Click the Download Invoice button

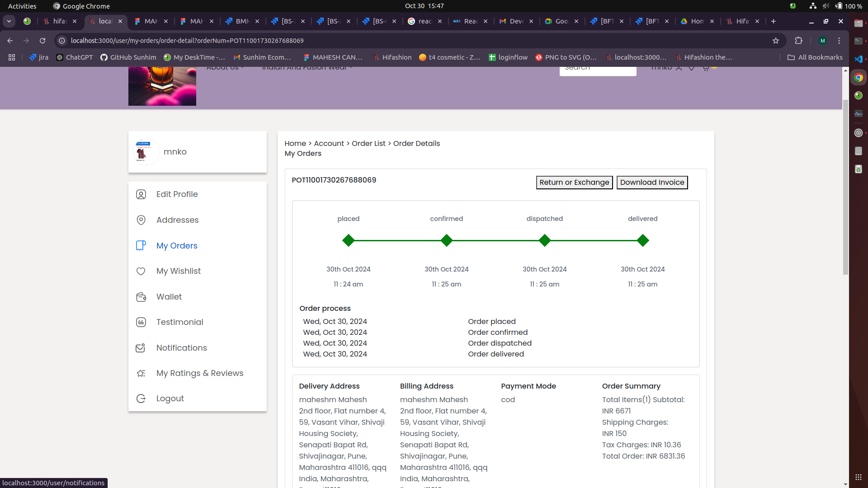point(652,183)
